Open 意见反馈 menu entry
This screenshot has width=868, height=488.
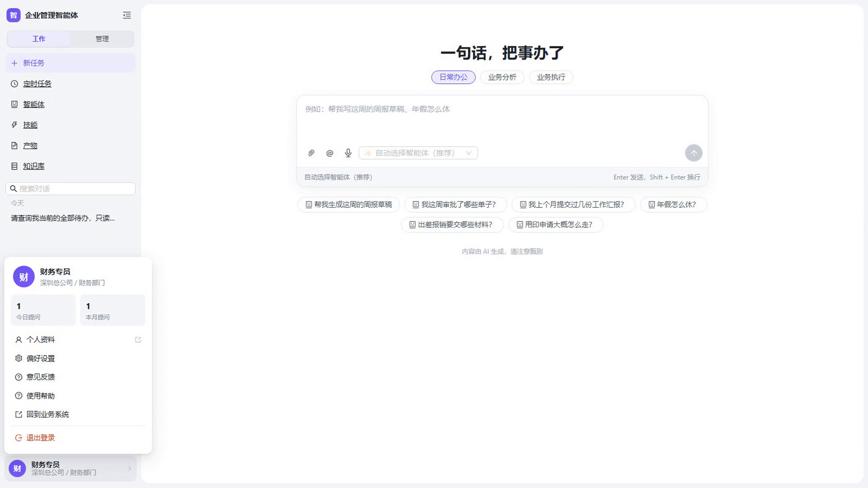click(78, 377)
